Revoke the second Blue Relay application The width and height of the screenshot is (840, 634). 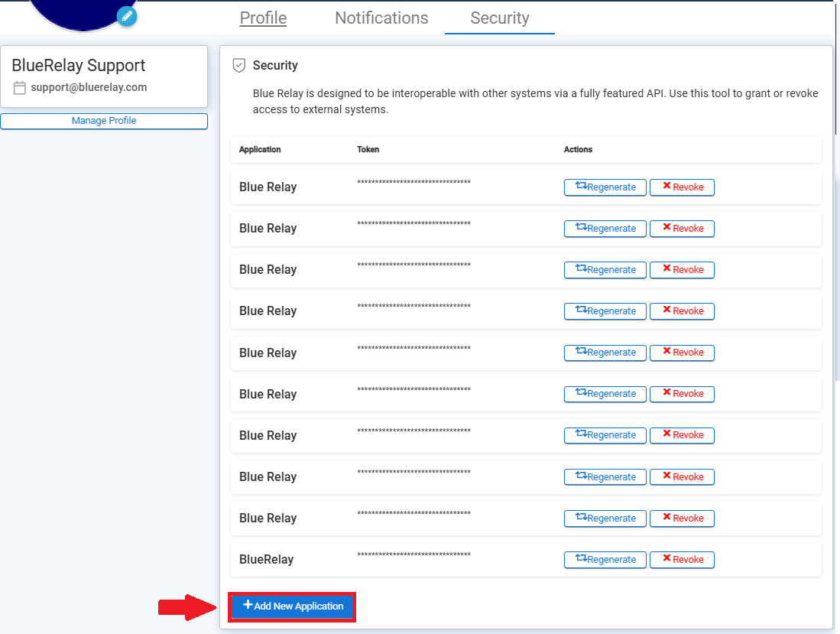pyautogui.click(x=682, y=229)
